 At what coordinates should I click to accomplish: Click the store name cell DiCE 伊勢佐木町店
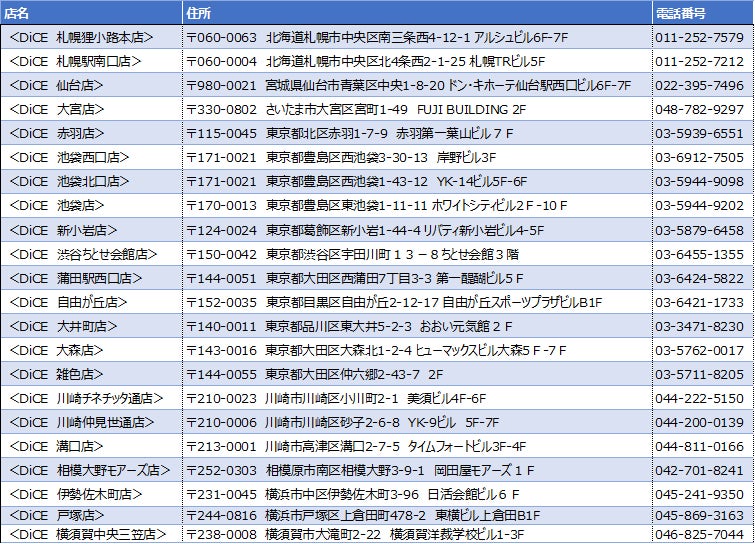pyautogui.click(x=91, y=494)
